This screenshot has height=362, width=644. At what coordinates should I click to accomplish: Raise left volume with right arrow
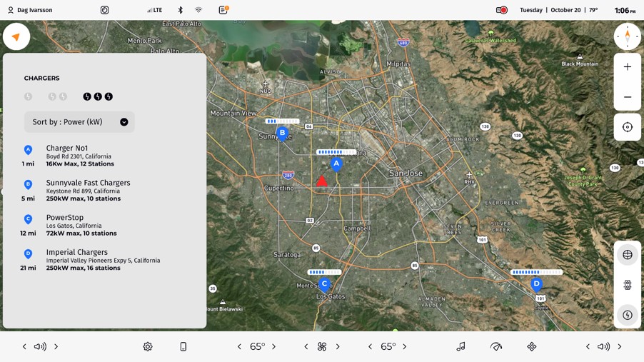pos(56,346)
